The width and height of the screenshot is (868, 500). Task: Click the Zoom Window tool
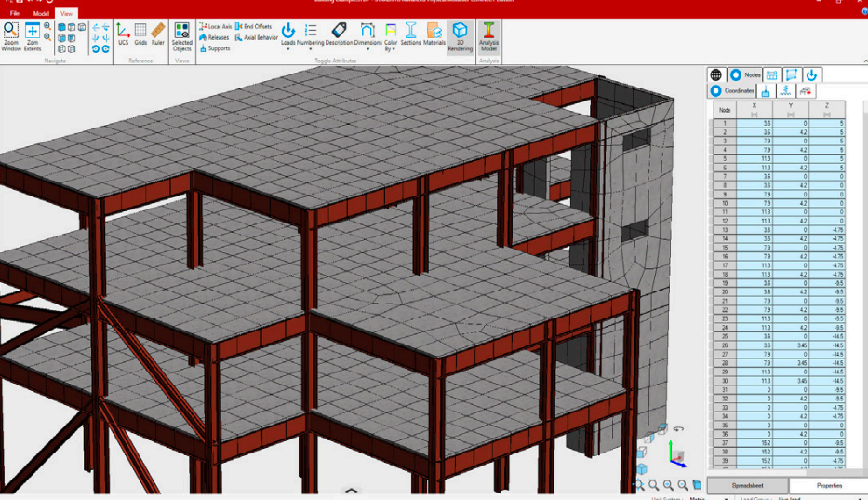pyautogui.click(x=11, y=35)
